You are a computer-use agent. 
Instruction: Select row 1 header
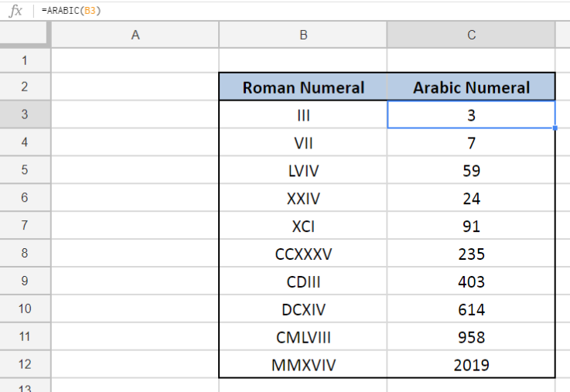coord(25,60)
